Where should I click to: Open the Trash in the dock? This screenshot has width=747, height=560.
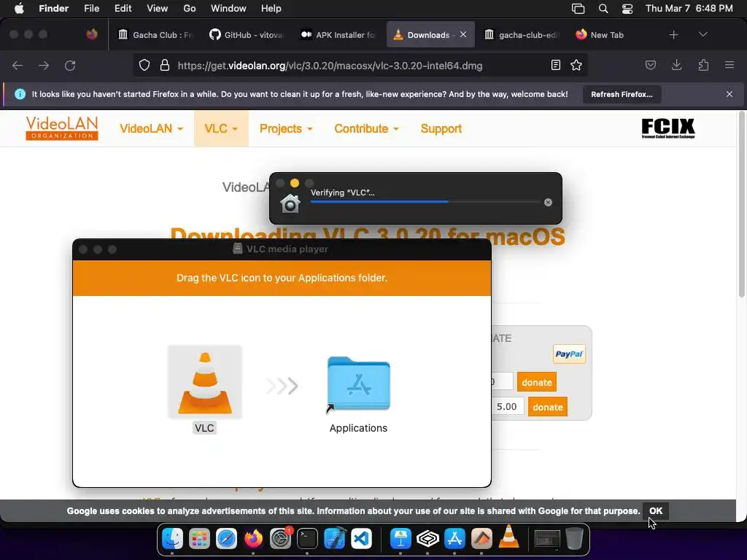(574, 539)
